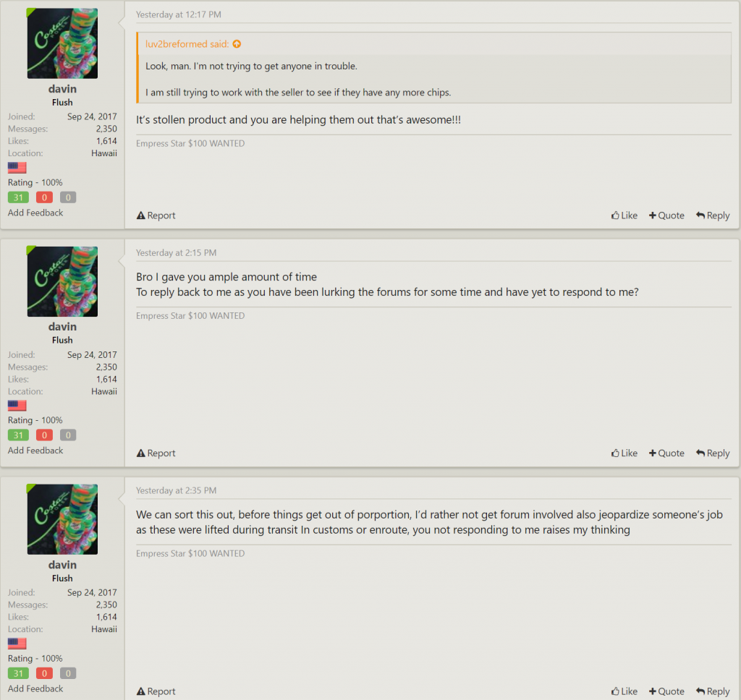This screenshot has width=741, height=700.
Task: Report the 12:17 PM post
Action: 156,215
